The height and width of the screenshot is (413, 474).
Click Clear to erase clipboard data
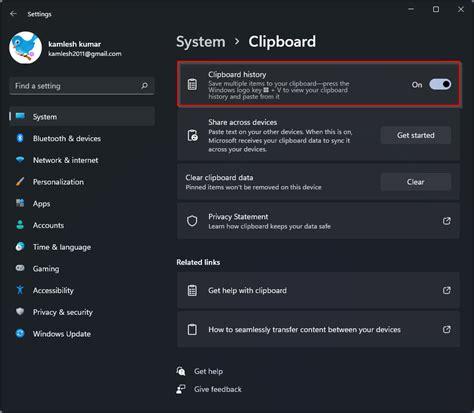coord(416,182)
